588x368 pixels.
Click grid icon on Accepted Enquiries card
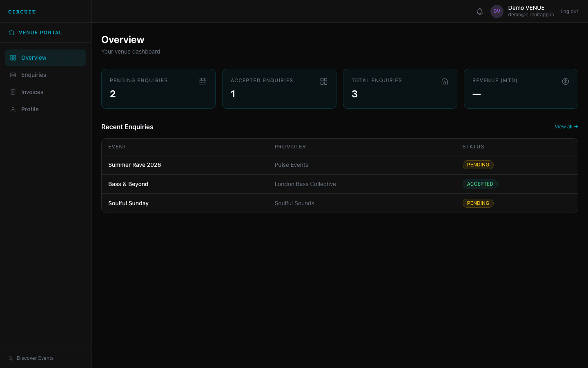tap(324, 81)
